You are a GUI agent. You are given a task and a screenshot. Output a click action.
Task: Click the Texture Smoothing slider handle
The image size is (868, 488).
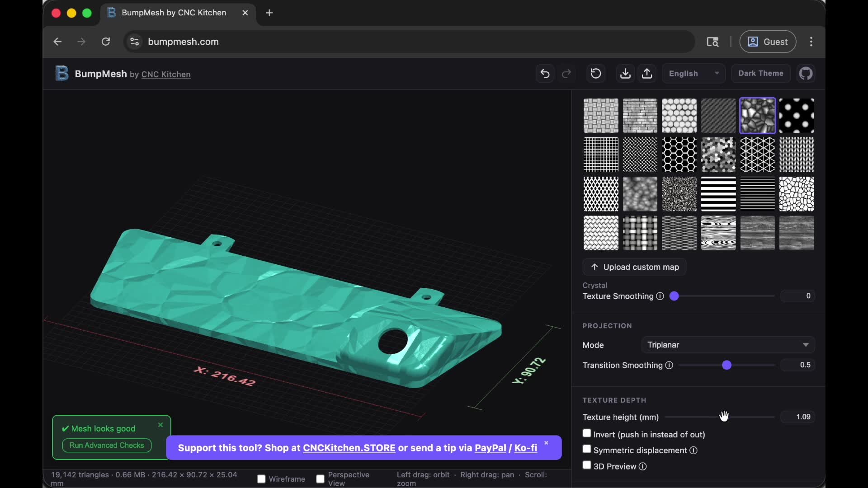pos(674,296)
